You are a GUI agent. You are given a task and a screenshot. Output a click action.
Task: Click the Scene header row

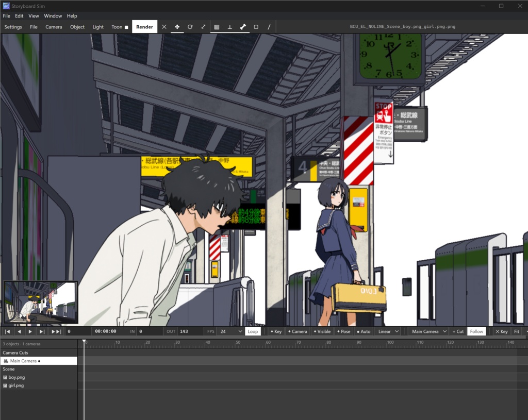39,369
